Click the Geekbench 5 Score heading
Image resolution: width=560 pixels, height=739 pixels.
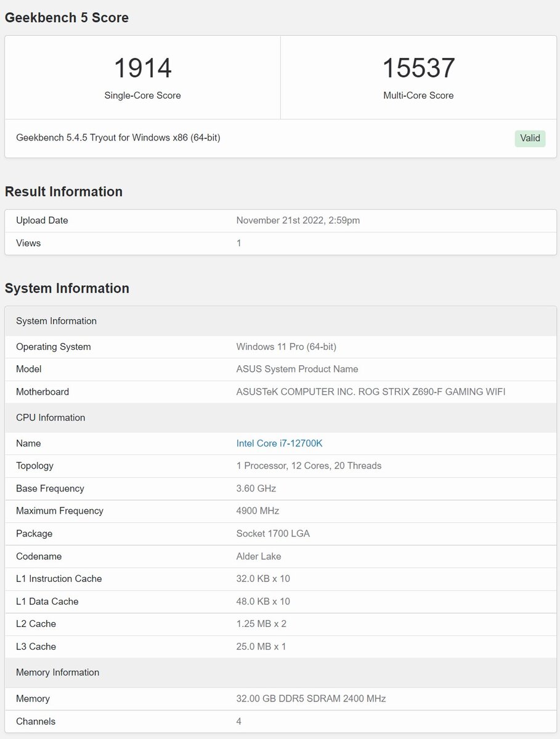click(67, 18)
